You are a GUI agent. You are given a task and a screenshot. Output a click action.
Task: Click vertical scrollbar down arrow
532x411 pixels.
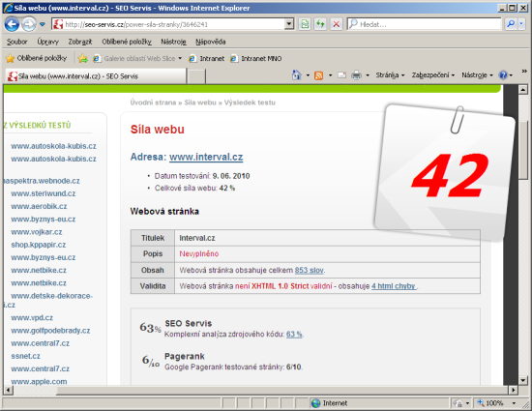[x=523, y=380]
